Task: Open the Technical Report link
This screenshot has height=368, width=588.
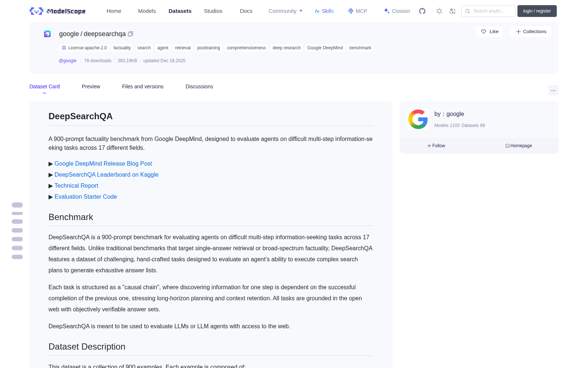Action: click(x=76, y=186)
